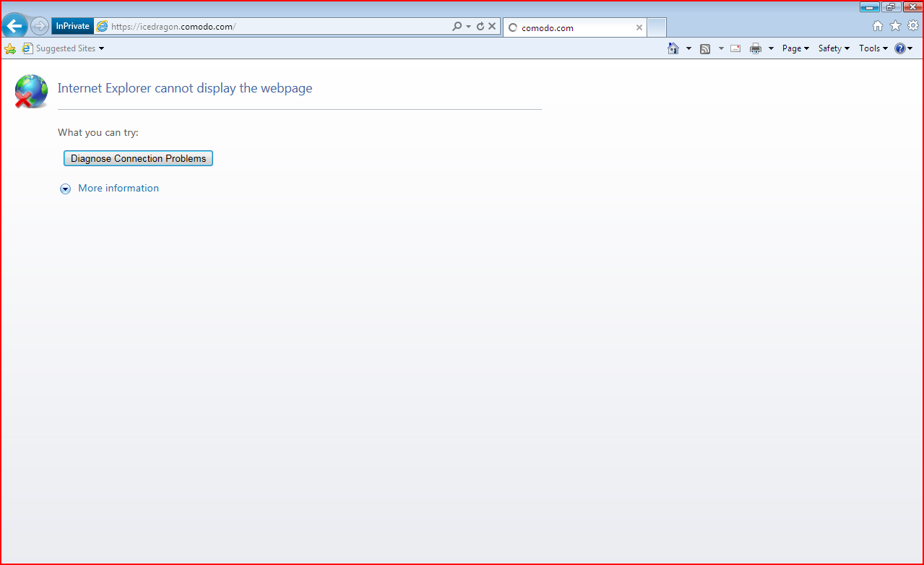Expand the Suggested Sites dropdown arrow
The height and width of the screenshot is (565, 924).
click(101, 48)
